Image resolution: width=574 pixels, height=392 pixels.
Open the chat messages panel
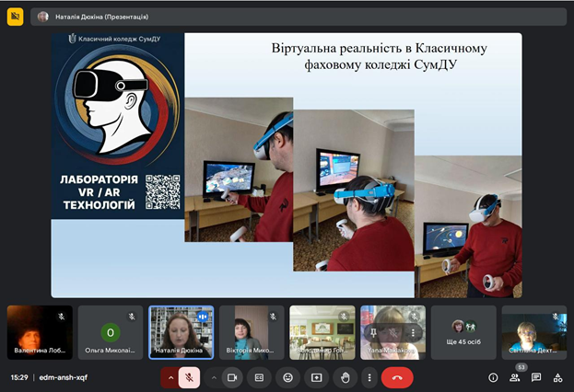[x=536, y=377]
